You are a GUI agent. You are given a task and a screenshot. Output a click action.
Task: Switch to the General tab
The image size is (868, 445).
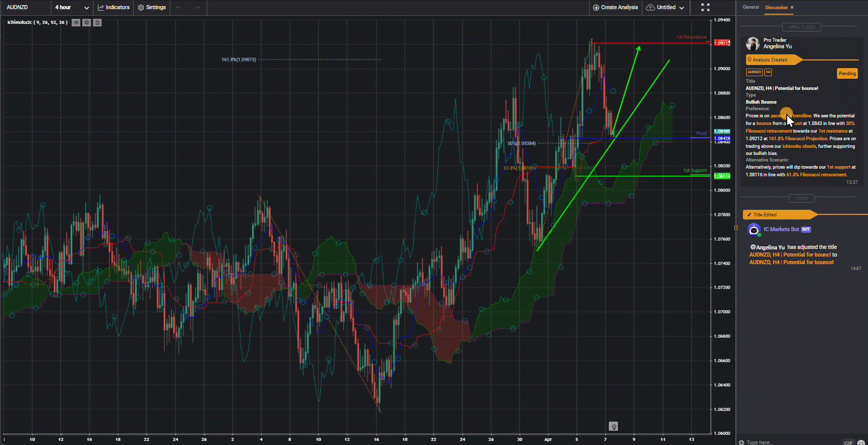click(751, 7)
